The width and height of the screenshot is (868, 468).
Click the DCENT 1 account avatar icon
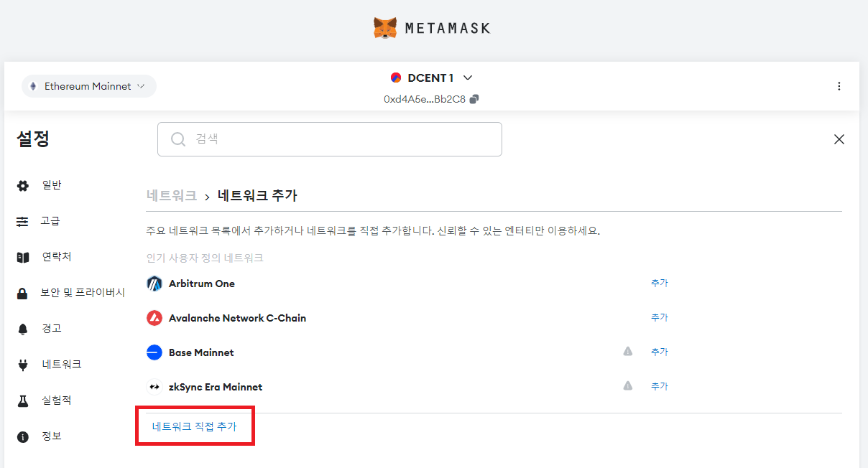(396, 78)
